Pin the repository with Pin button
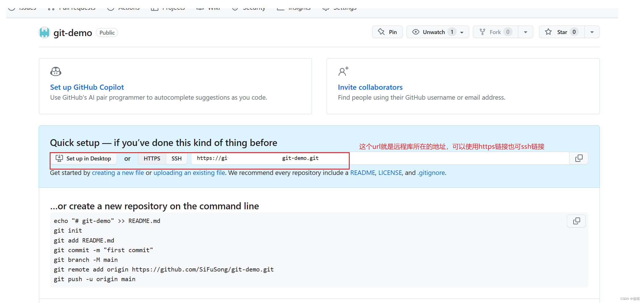This screenshot has height=303, width=644. click(387, 32)
